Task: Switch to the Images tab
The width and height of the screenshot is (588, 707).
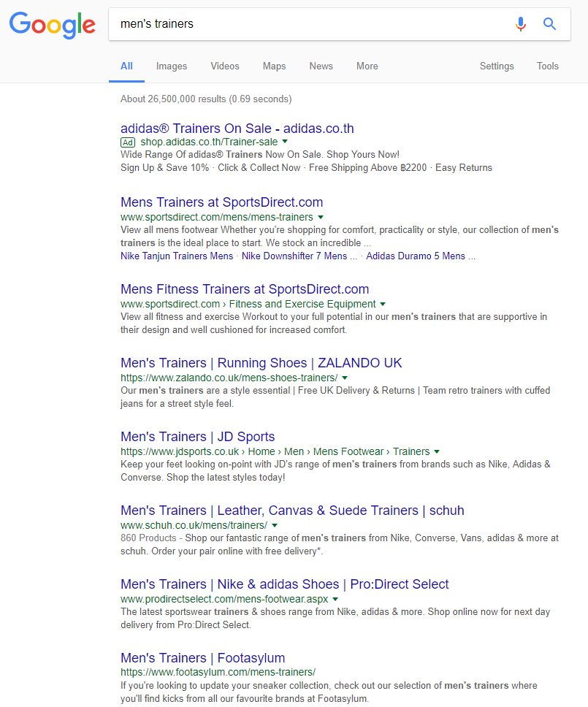Action: tap(172, 66)
